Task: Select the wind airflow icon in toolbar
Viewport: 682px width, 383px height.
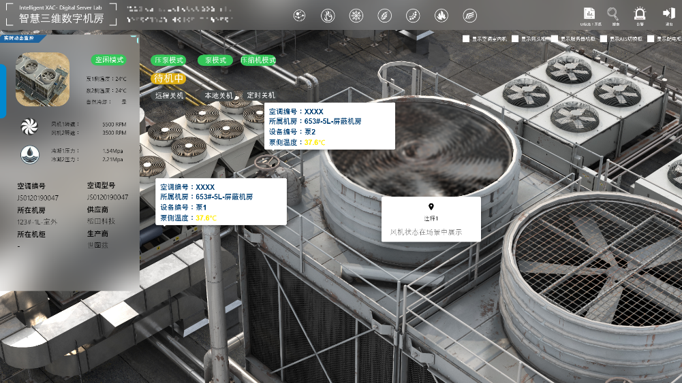Action: click(469, 16)
